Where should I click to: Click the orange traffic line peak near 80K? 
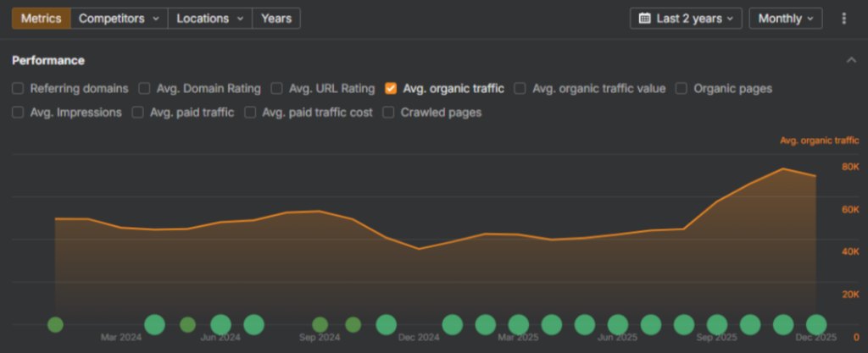(x=783, y=169)
